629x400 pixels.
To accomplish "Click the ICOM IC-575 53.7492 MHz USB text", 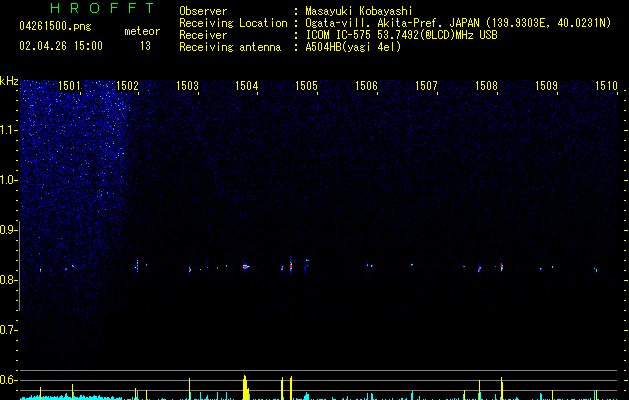I will (401, 35).
